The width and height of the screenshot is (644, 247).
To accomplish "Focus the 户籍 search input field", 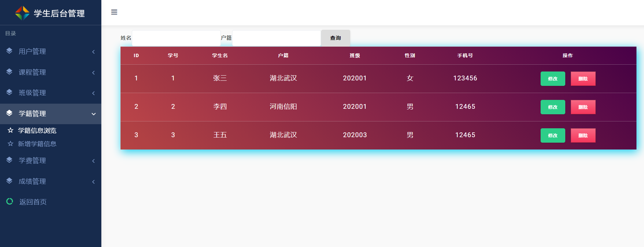I will tap(276, 38).
